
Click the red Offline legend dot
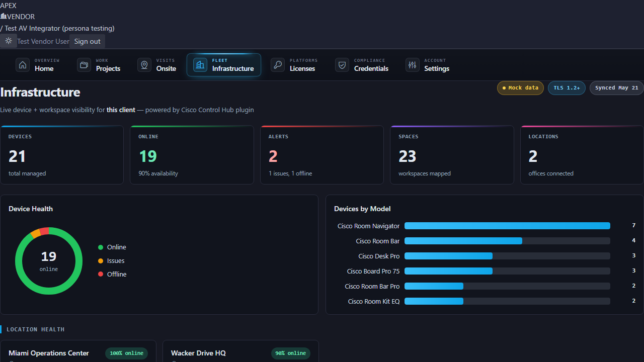[x=101, y=275]
